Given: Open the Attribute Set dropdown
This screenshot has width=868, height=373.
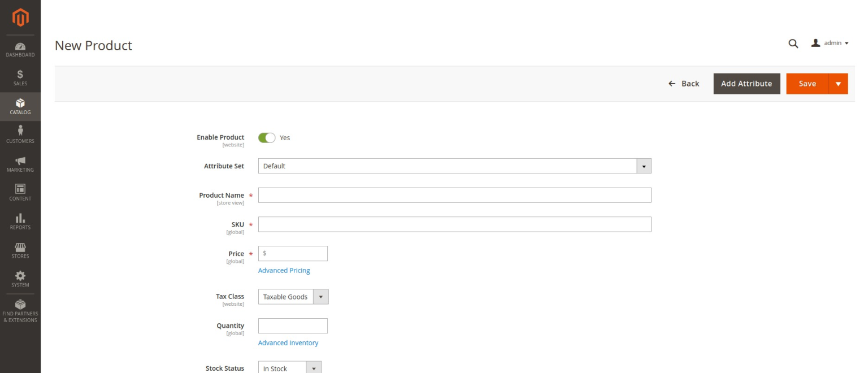Looking at the screenshot, I should point(455,166).
